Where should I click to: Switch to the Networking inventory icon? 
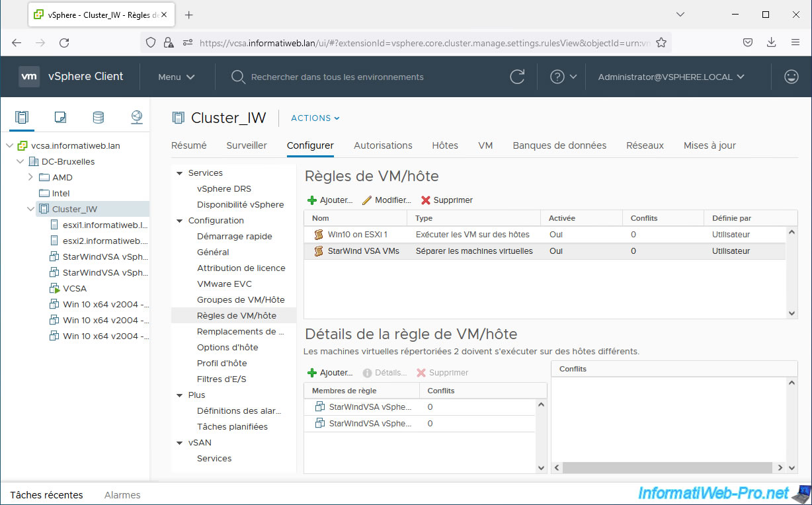(x=136, y=118)
